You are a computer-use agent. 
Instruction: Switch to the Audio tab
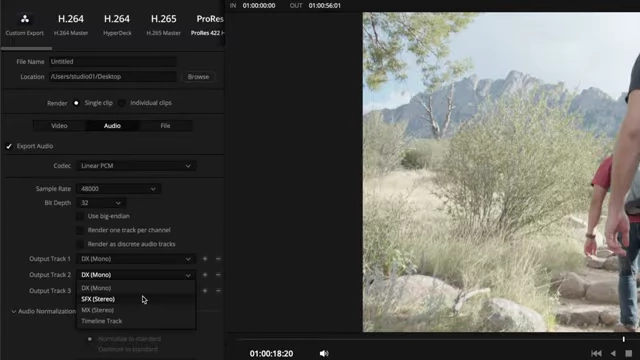click(112, 126)
